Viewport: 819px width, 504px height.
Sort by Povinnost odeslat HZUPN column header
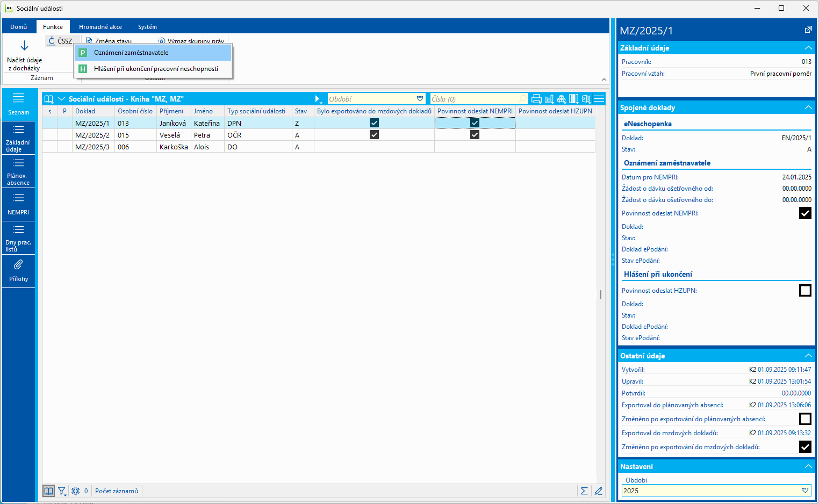click(555, 111)
